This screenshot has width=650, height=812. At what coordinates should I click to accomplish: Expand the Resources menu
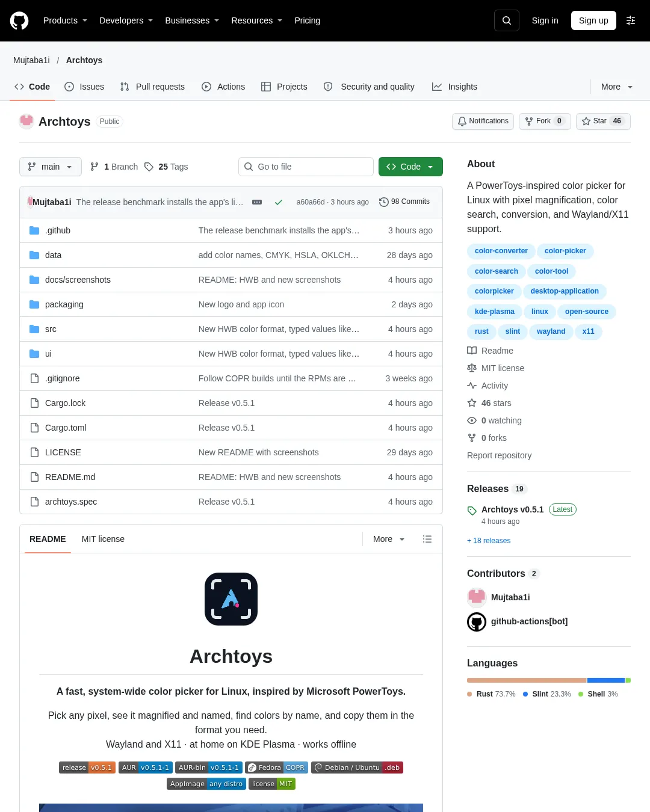tap(256, 20)
